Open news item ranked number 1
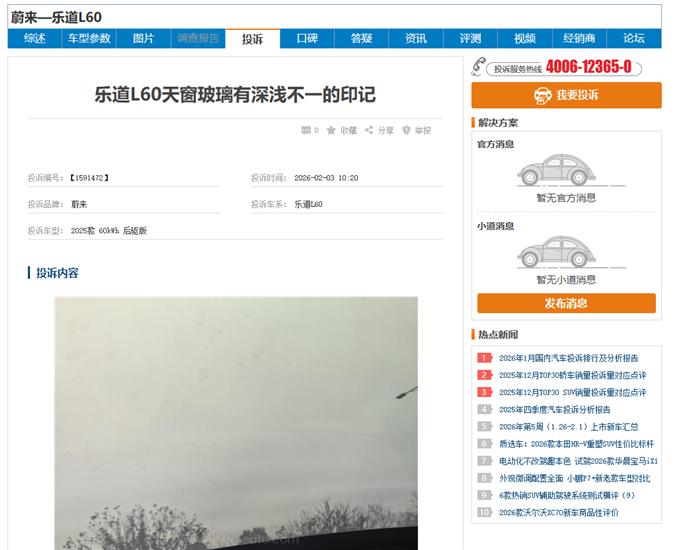700x550 pixels. (568, 358)
